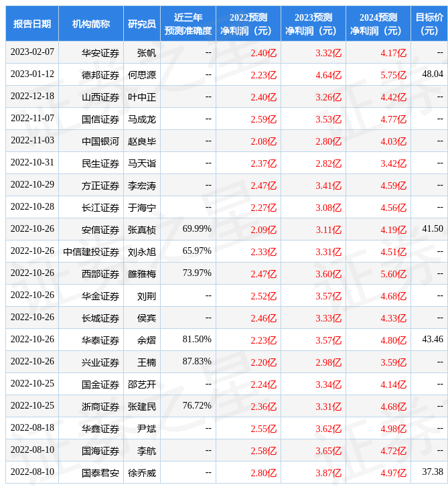Click researcher name 徐乔威
Image resolution: width=448 pixels, height=489 pixels.
pos(142,474)
